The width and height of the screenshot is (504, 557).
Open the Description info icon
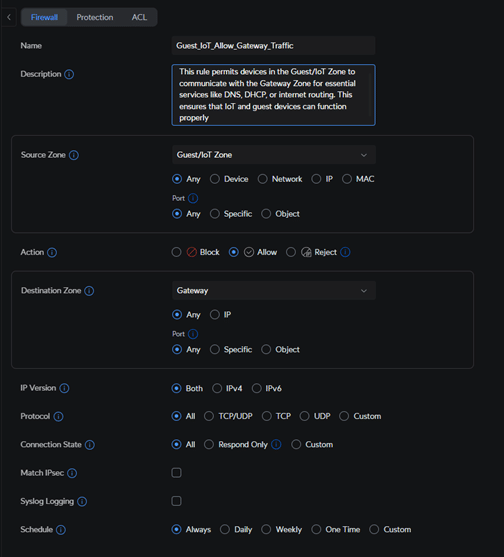tap(69, 74)
